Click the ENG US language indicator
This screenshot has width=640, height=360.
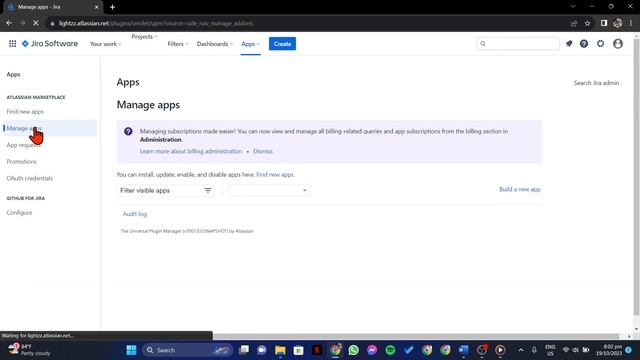click(x=550, y=350)
